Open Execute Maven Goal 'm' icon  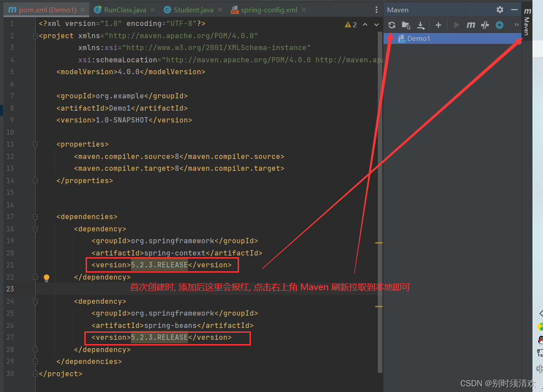coord(471,25)
